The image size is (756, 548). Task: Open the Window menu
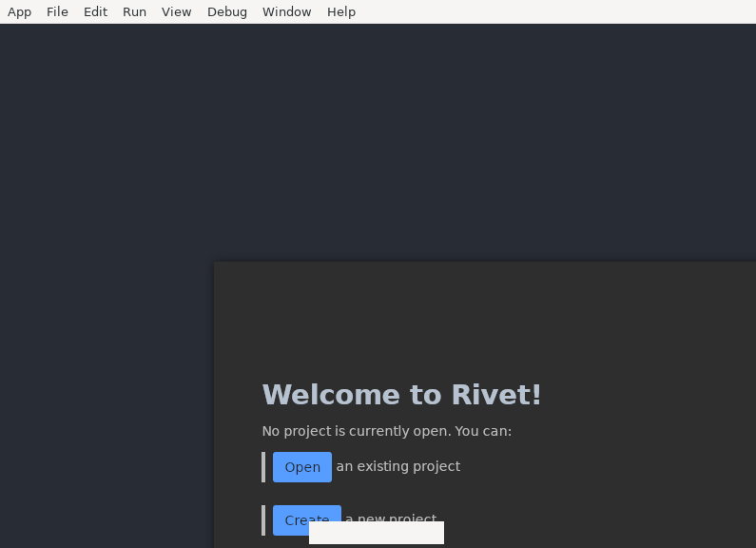(287, 11)
